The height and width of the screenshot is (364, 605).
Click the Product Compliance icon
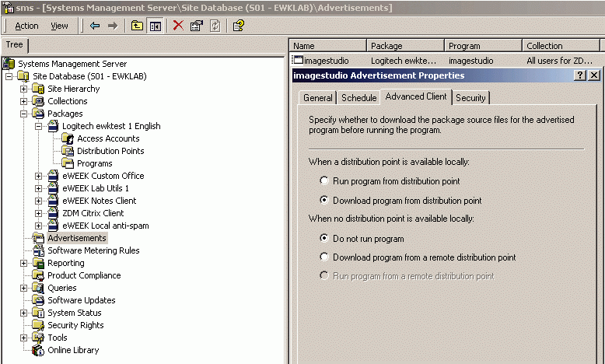point(38,275)
